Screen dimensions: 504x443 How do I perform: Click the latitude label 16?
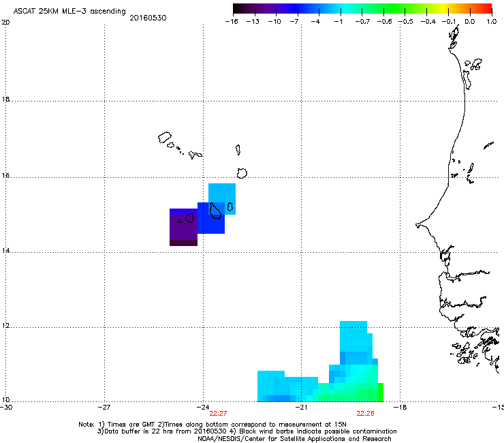coord(5,175)
